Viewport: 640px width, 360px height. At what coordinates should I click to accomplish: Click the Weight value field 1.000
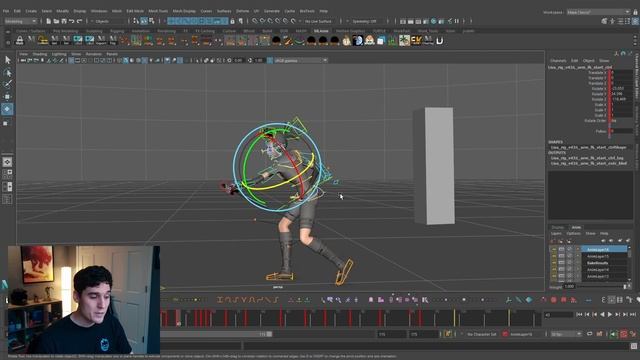tap(570, 287)
